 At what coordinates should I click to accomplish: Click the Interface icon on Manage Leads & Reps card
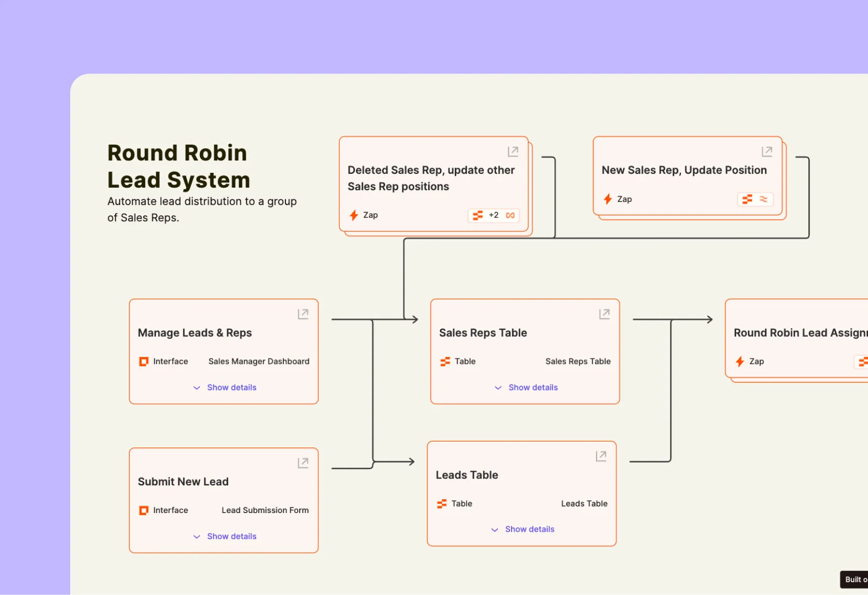click(x=143, y=361)
